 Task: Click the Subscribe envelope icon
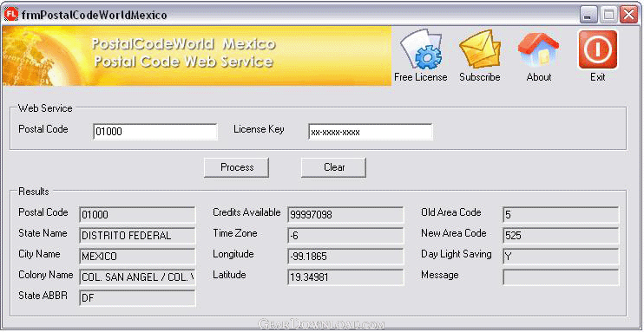point(480,49)
